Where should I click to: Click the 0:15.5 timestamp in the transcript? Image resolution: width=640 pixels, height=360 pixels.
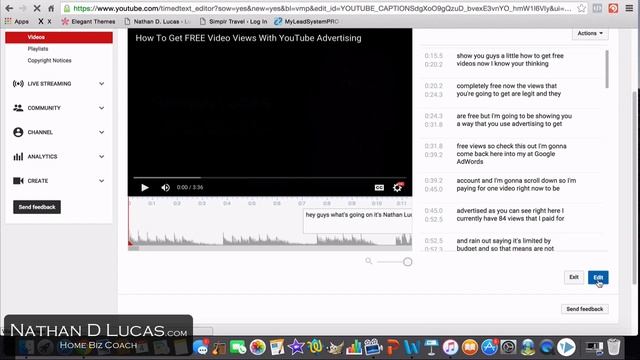coord(433,56)
